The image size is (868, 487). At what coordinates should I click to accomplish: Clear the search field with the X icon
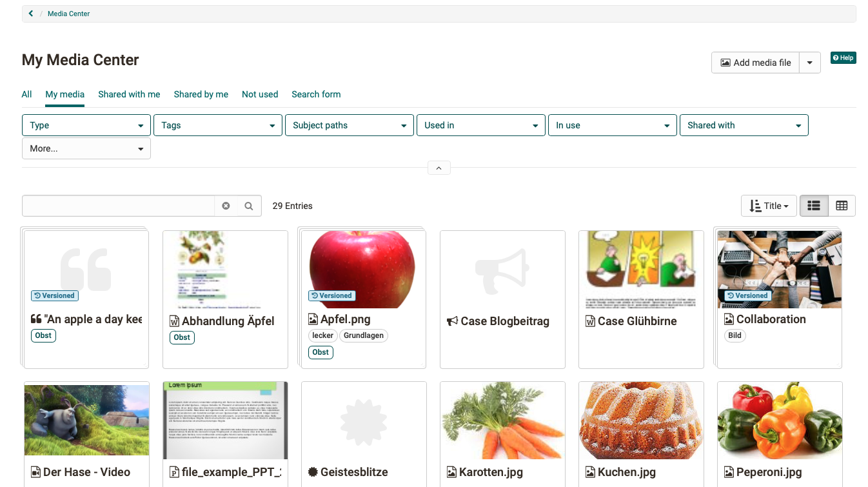pyautogui.click(x=226, y=206)
